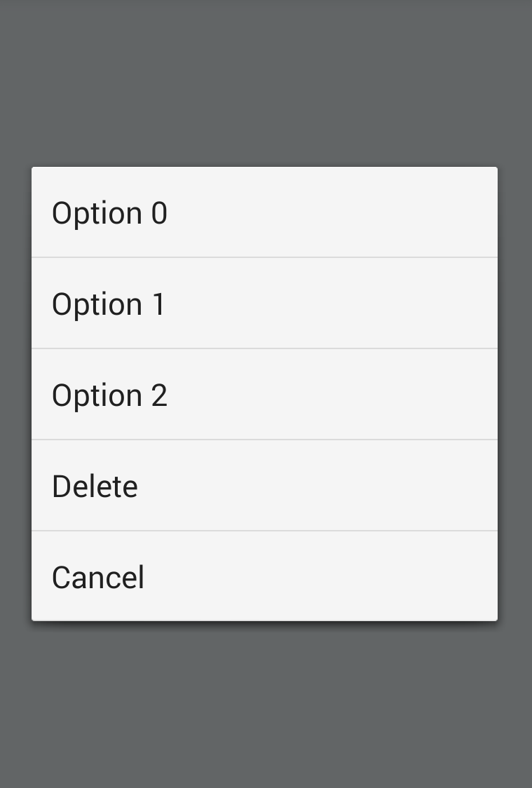The height and width of the screenshot is (788, 532).
Task: Click the 'Option 1' text label
Action: (x=109, y=304)
